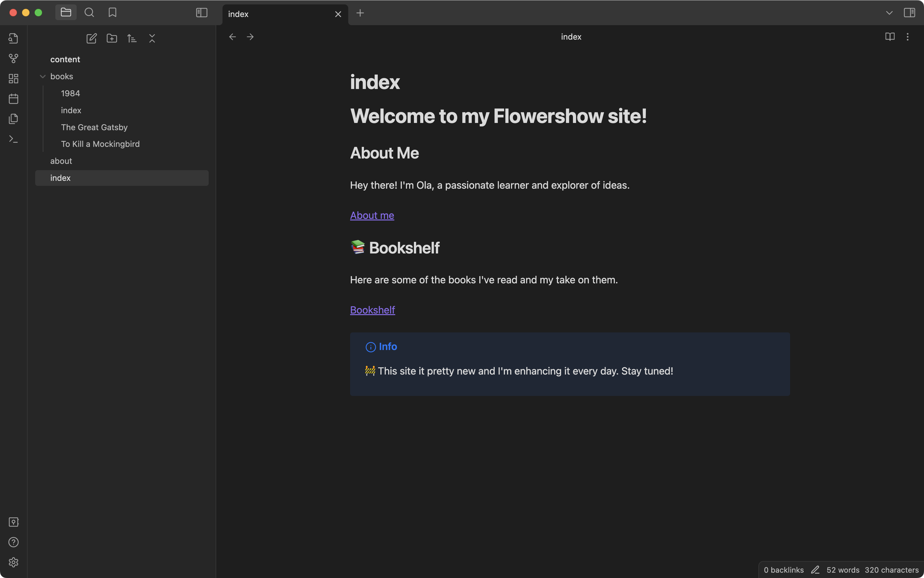The image size is (924, 578).
Task: Expand the books folder in sidebar
Action: pyautogui.click(x=42, y=76)
